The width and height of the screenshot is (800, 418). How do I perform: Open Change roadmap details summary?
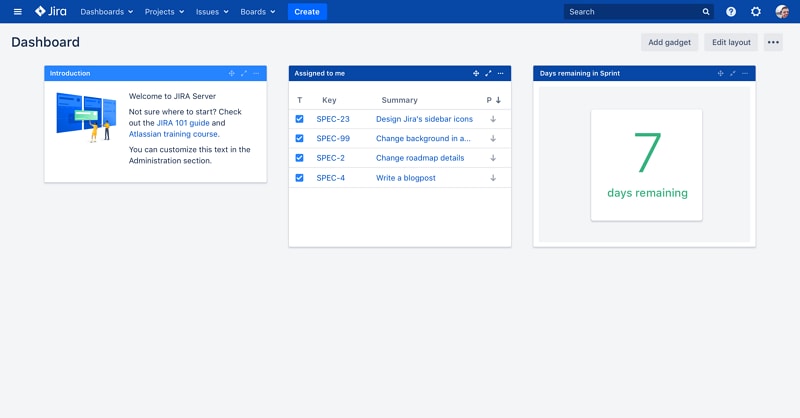(420, 158)
